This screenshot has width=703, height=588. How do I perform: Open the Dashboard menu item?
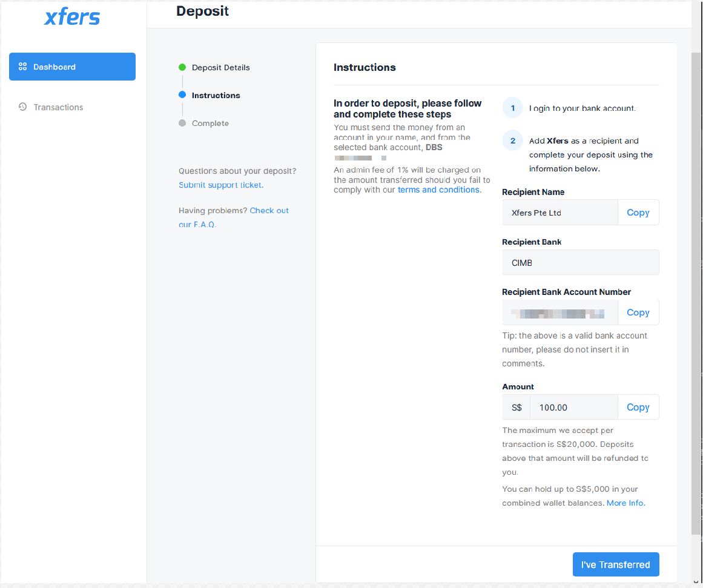pos(72,67)
